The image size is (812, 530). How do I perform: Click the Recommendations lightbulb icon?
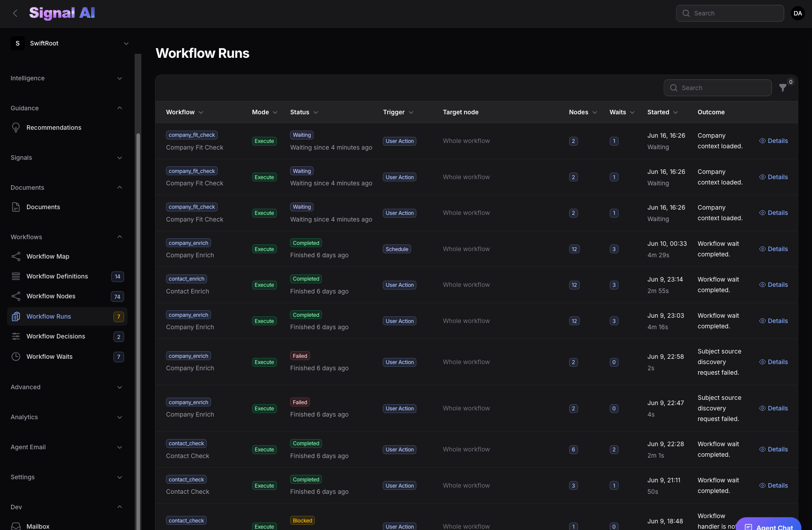(16, 128)
